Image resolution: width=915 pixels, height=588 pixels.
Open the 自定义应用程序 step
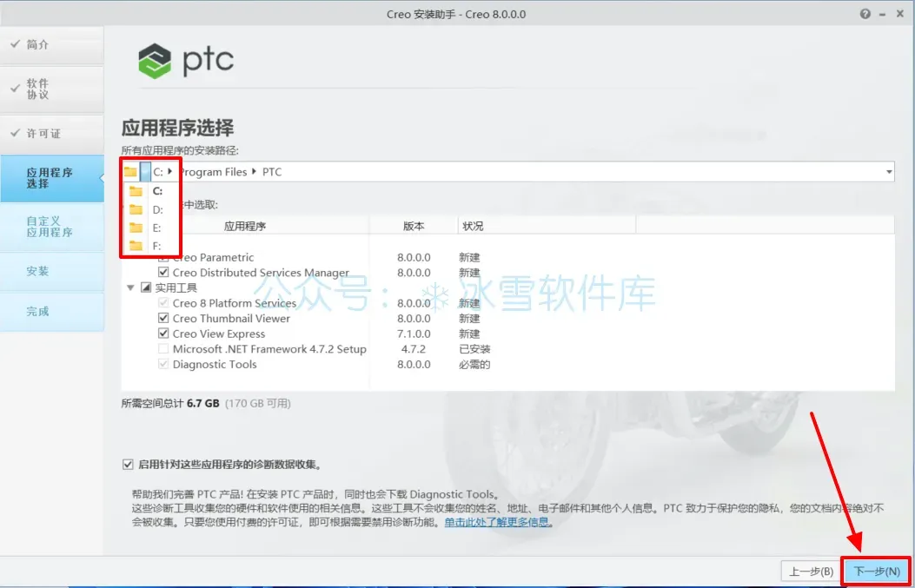[x=52, y=227]
